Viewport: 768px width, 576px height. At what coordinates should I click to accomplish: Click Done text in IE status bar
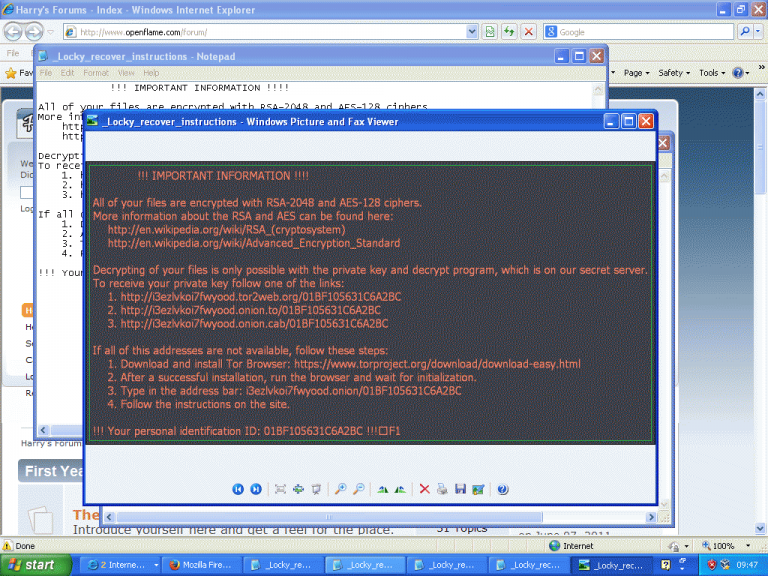coord(25,546)
